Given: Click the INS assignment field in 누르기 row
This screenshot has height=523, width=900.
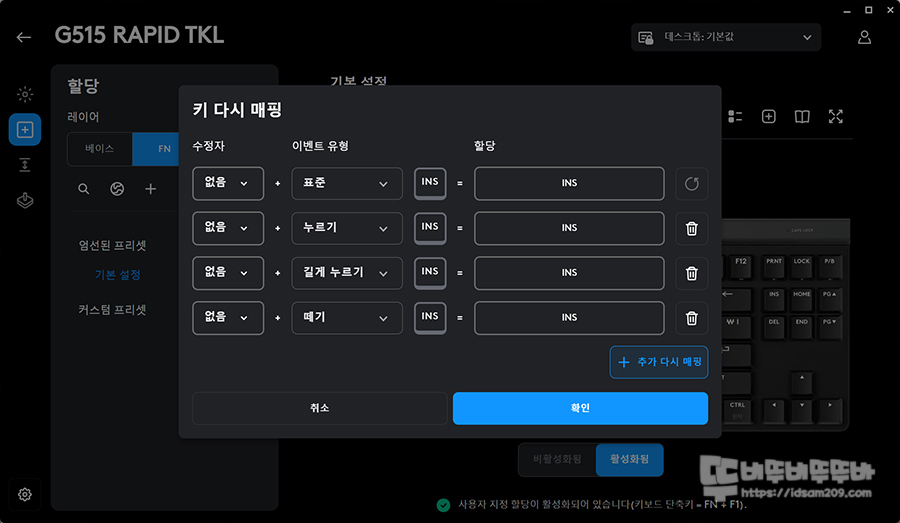Looking at the screenshot, I should click(x=569, y=228).
